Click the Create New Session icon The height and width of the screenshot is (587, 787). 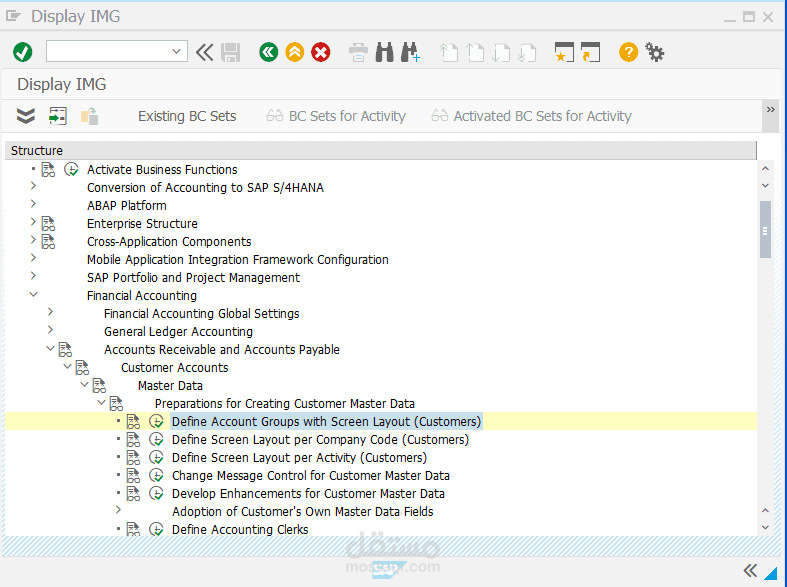click(x=564, y=52)
